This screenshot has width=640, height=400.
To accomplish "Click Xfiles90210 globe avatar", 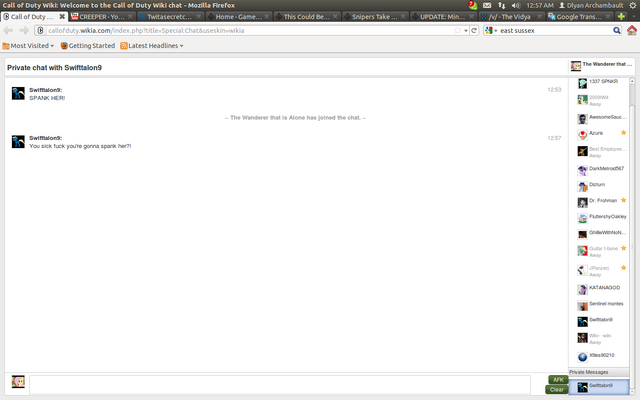I will (582, 357).
